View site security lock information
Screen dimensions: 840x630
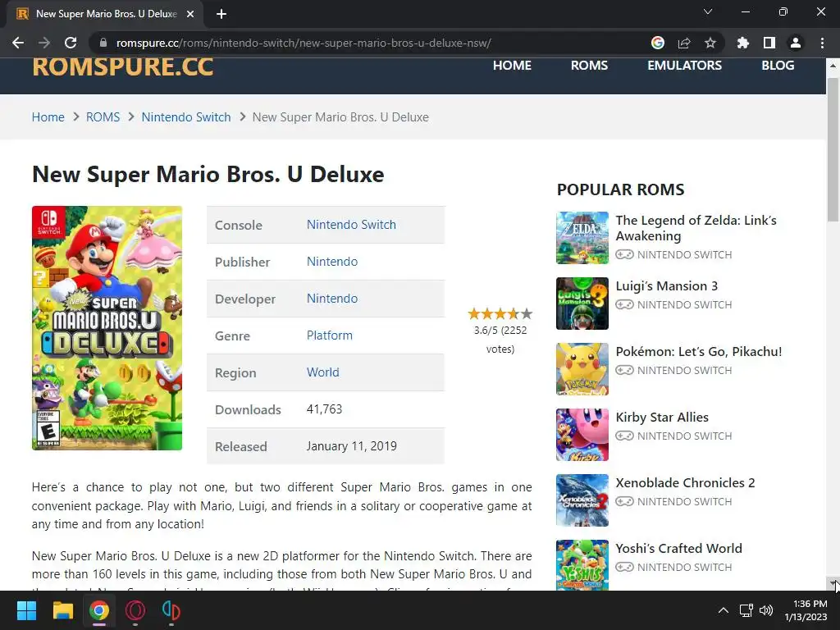tap(103, 43)
